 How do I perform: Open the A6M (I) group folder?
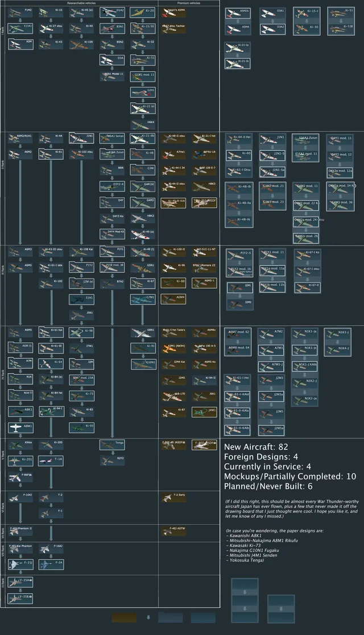(x=20, y=347)
